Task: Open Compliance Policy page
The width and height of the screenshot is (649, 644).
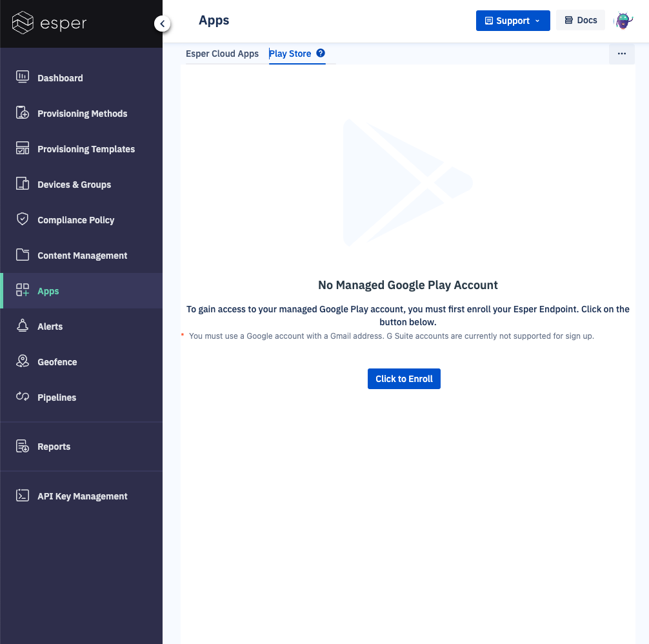Action: pyautogui.click(x=81, y=220)
